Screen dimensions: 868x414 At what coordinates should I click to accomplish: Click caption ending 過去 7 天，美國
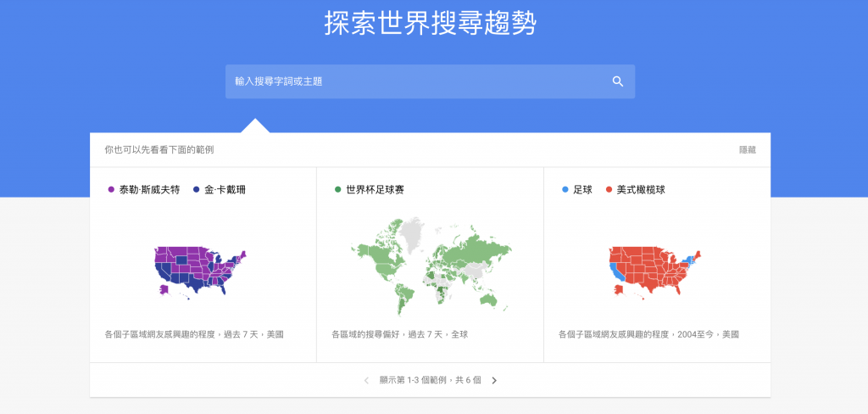coord(194,335)
